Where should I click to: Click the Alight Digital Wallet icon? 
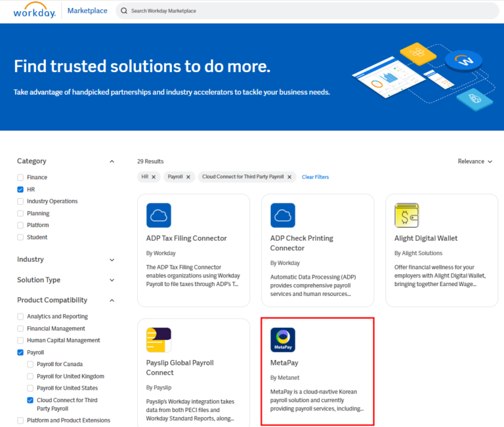[x=407, y=215]
